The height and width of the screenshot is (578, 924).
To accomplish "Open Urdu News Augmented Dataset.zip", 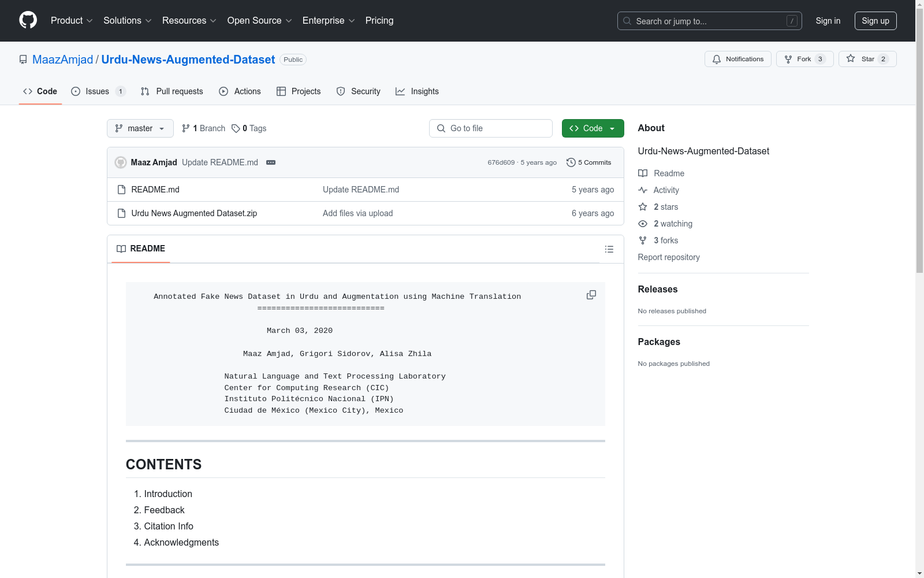I will tap(194, 213).
